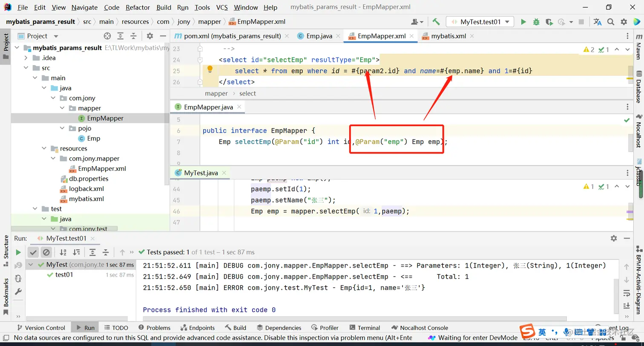Toggle the Database tool window
The width and height of the screenshot is (644, 346).
pos(638,87)
